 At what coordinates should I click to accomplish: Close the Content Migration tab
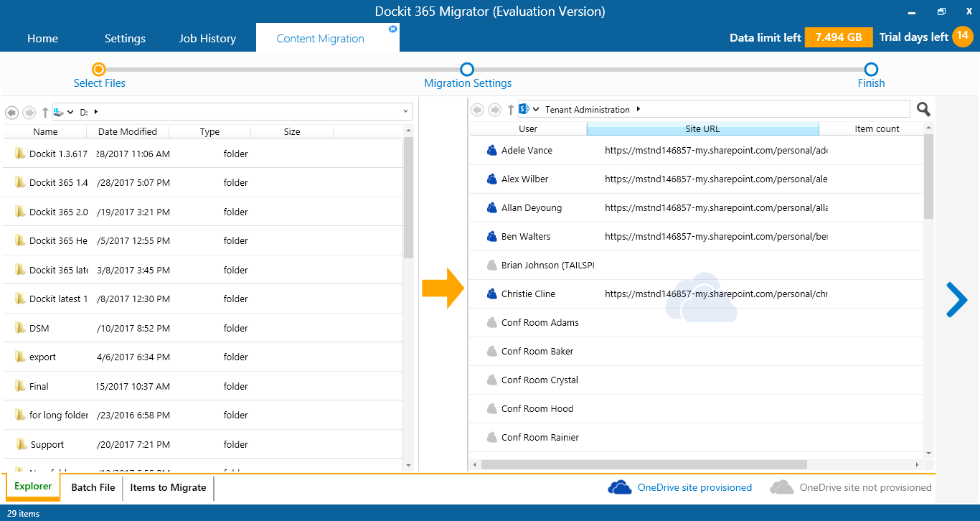pyautogui.click(x=392, y=29)
